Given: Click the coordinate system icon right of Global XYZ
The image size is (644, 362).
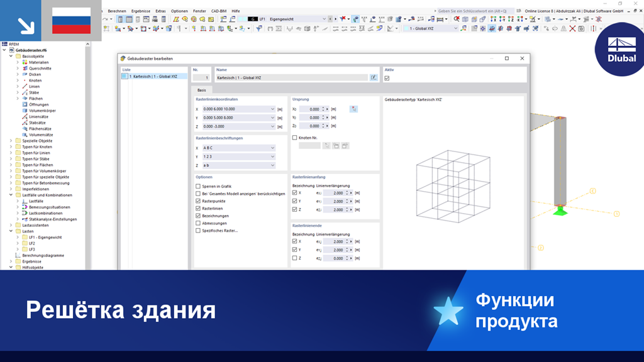Looking at the screenshot, I should tap(464, 29).
